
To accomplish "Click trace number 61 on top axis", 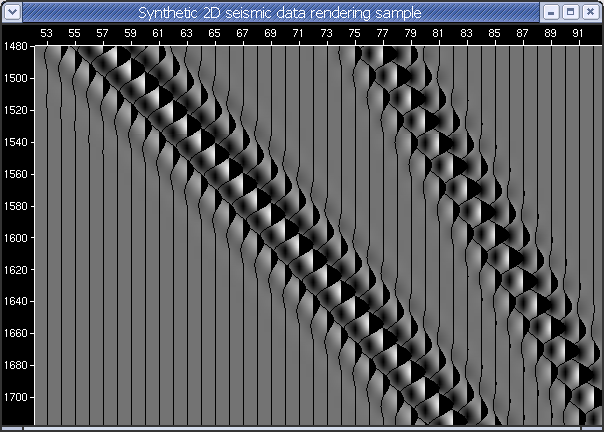I will click(x=158, y=34).
